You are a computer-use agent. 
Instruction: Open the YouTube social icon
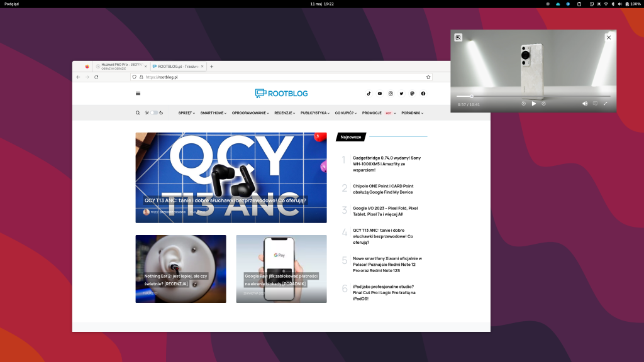379,93
